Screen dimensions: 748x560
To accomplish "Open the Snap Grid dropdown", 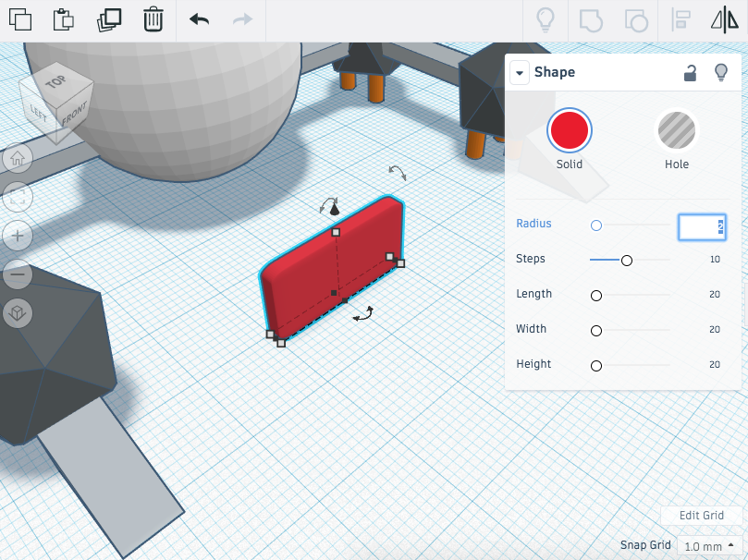I will (x=709, y=546).
